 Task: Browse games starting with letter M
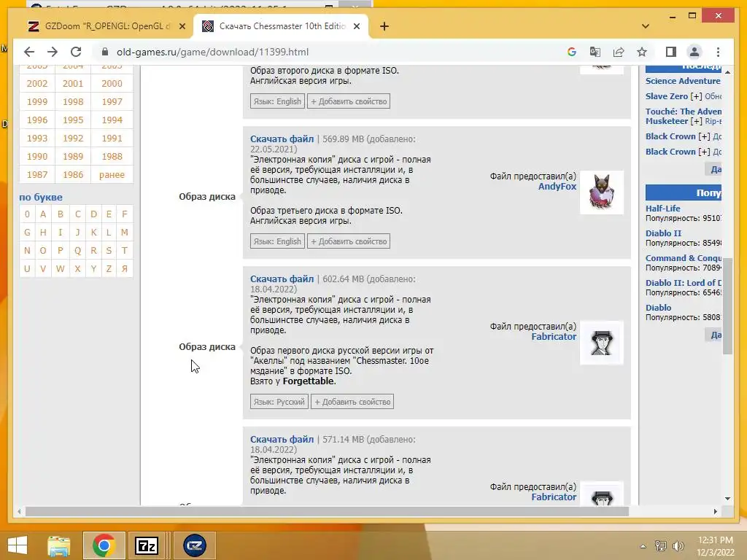124,232
